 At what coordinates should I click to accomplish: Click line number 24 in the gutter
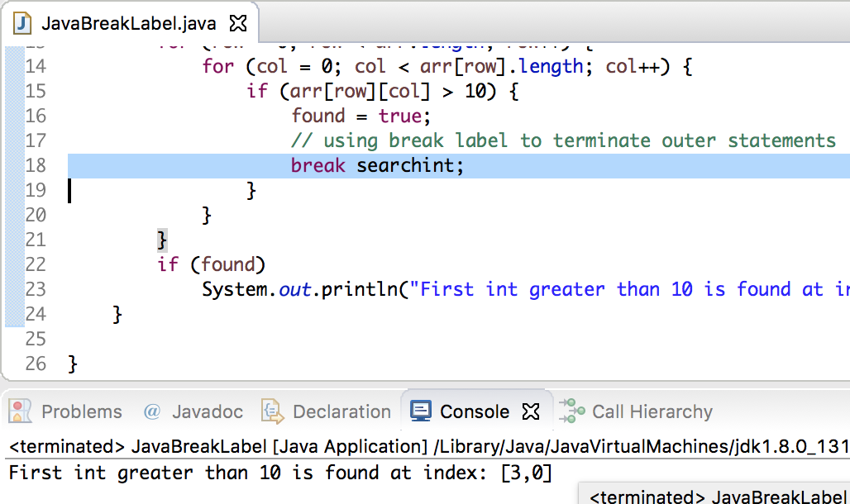point(36,314)
